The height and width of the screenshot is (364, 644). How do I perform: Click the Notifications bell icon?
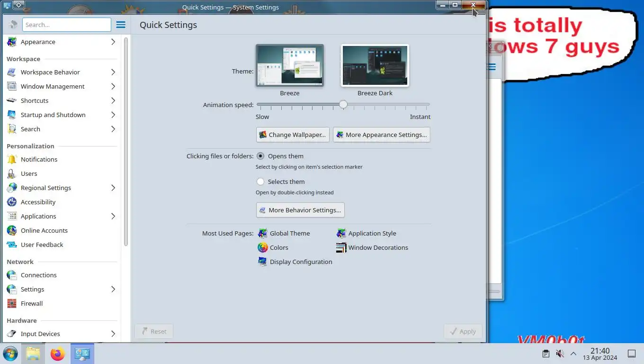coord(12,159)
